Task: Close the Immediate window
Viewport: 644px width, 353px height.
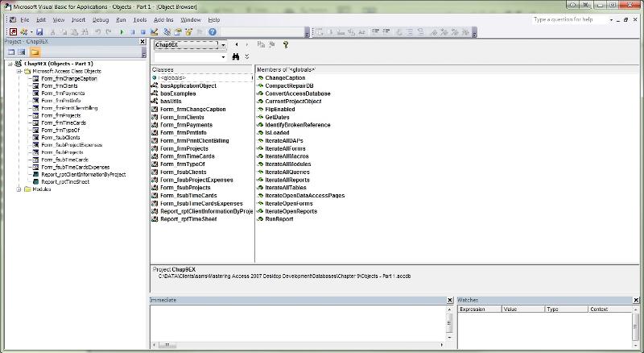Action: tap(450, 300)
